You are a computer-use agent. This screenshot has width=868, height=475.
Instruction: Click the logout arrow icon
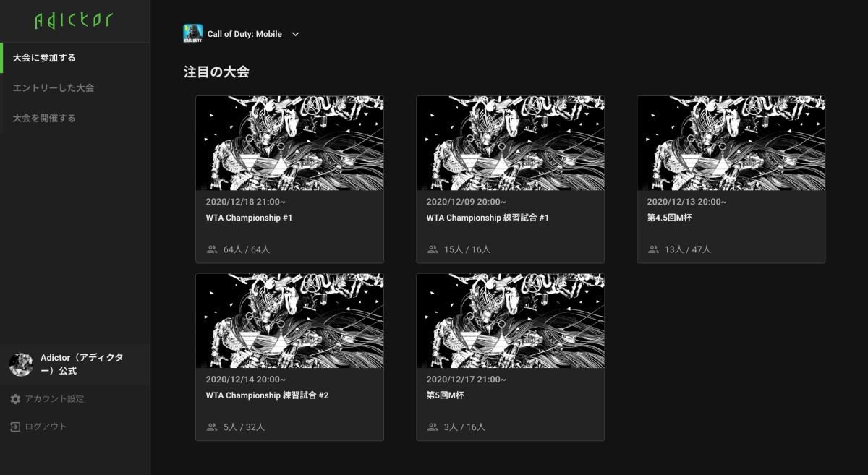tap(15, 427)
